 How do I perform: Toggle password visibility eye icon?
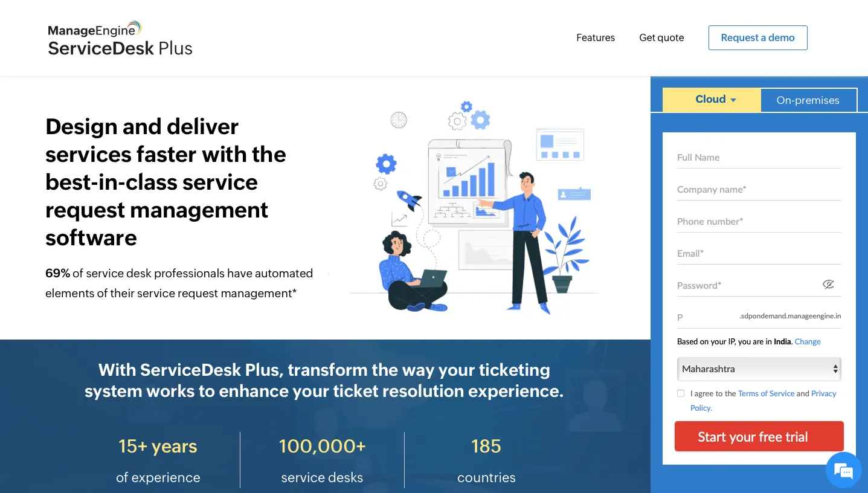(x=828, y=285)
